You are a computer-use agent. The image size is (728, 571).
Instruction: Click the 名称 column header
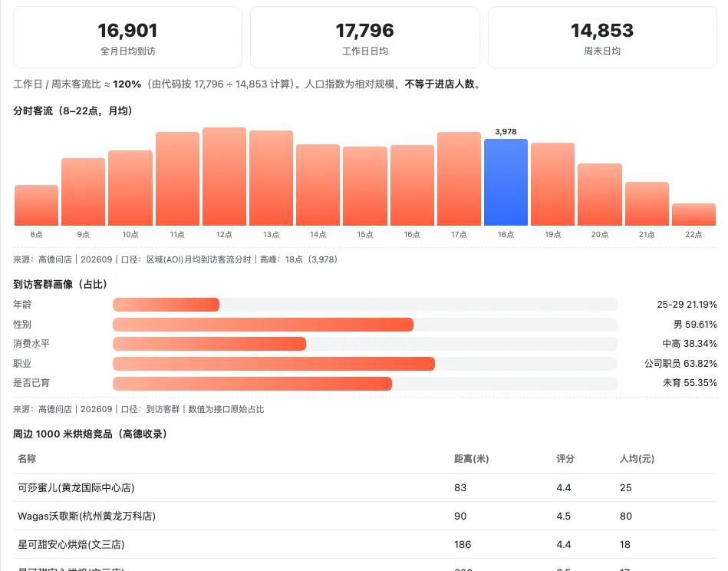click(27, 459)
